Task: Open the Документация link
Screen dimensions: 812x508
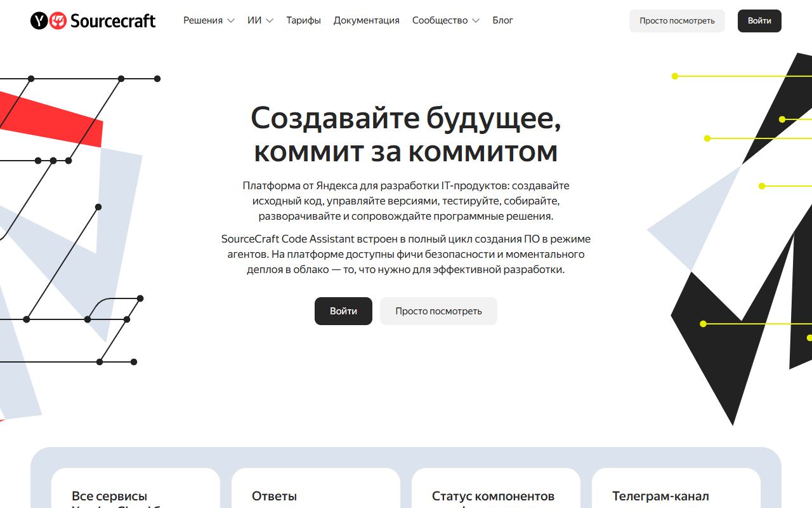Action: pos(367,20)
